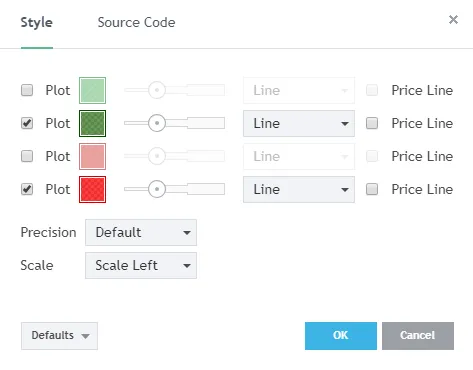Open the Line style dropdown for red plot
The image size is (473, 370).
299,189
